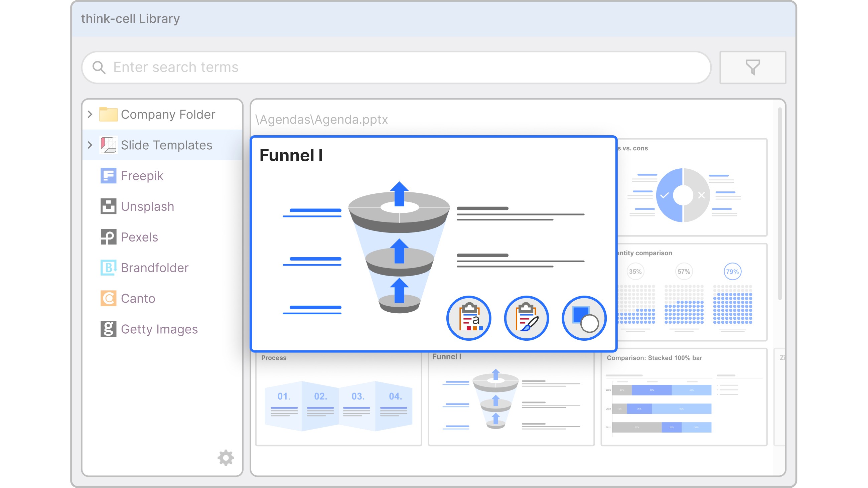868x488 pixels.
Task: Click paste with brush style icon
Action: pos(526,318)
